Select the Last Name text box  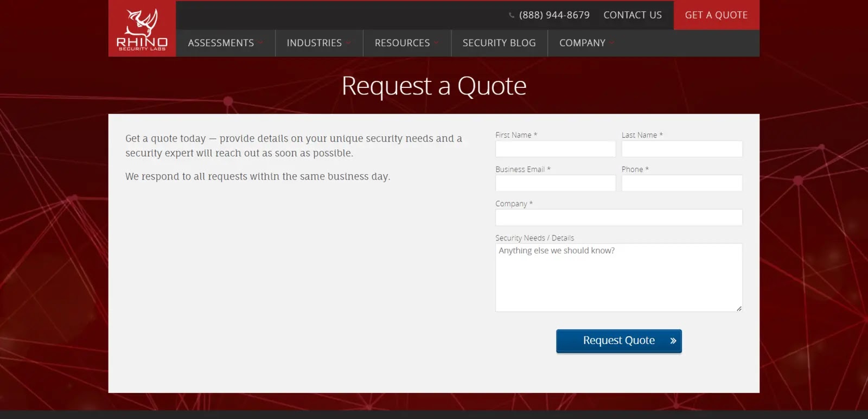tap(681, 149)
